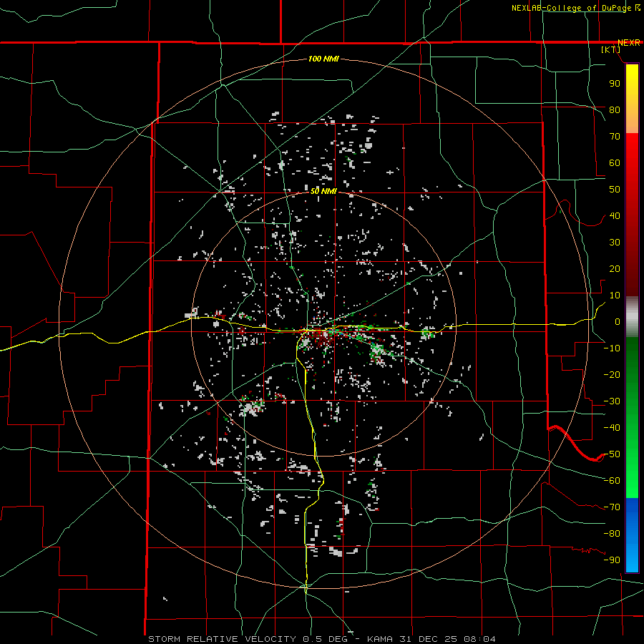Click the 08:04 timestamp text
Image resolution: width=644 pixels, height=644 pixels.
point(479,639)
